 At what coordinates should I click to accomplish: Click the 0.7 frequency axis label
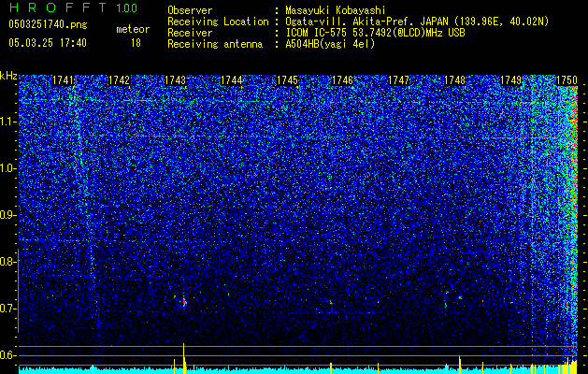tap(7, 309)
